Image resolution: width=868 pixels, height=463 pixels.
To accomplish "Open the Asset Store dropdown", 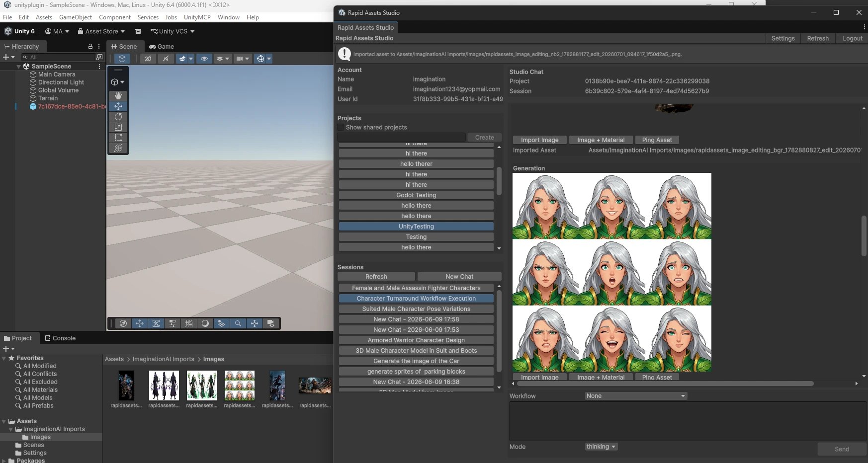I will point(101,31).
